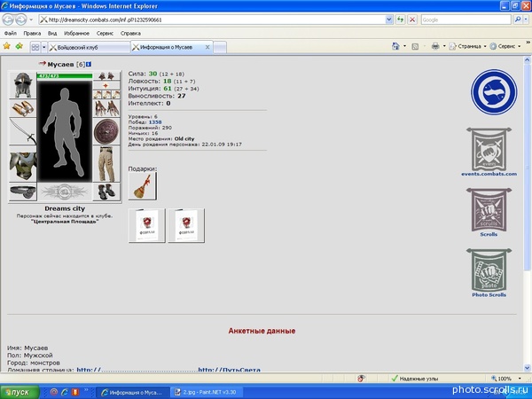Open the Избранное menu

(x=76, y=34)
